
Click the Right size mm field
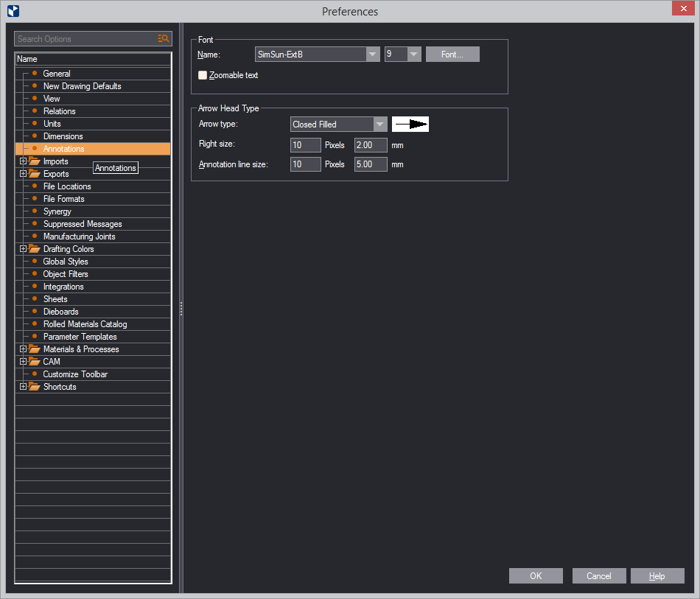click(x=371, y=145)
